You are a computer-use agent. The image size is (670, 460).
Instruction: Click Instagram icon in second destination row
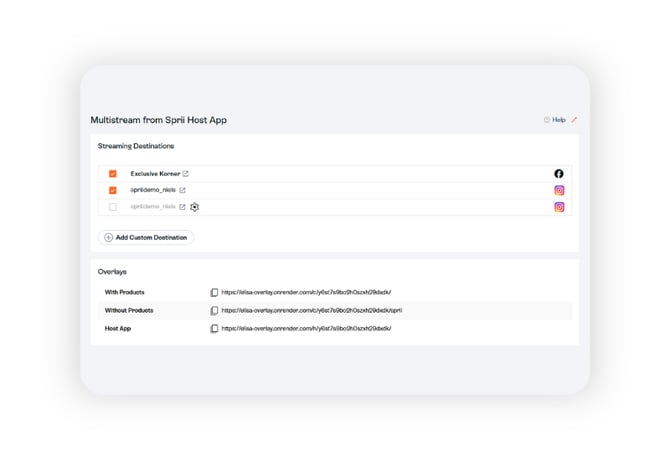coord(559,190)
